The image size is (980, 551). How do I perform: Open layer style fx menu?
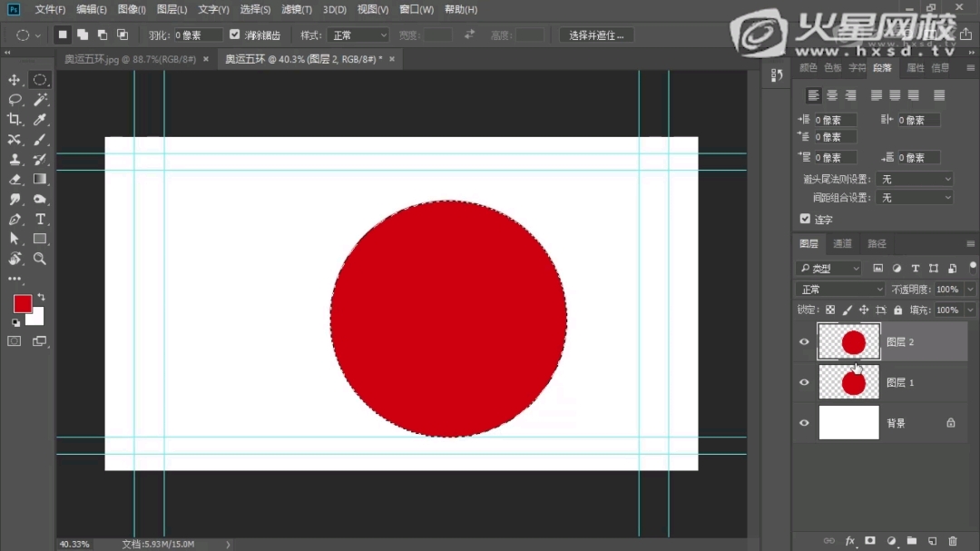[x=850, y=541]
